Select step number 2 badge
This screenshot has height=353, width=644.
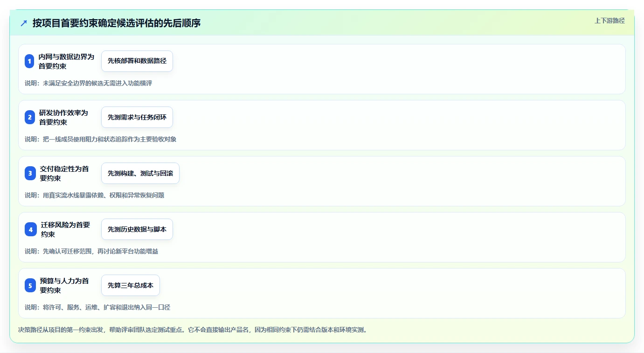coord(29,117)
